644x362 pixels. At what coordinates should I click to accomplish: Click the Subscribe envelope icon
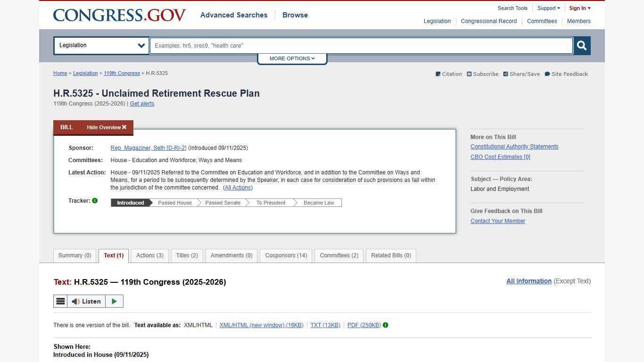470,74
